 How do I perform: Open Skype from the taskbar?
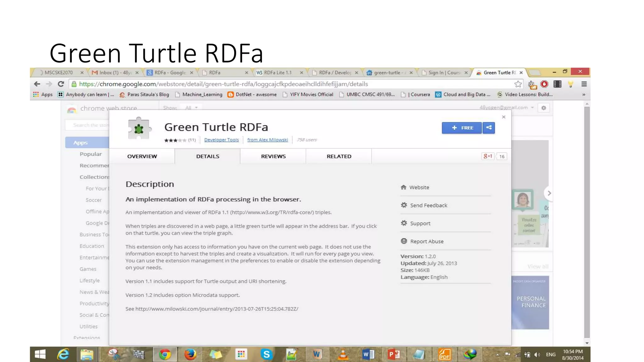pyautogui.click(x=267, y=354)
